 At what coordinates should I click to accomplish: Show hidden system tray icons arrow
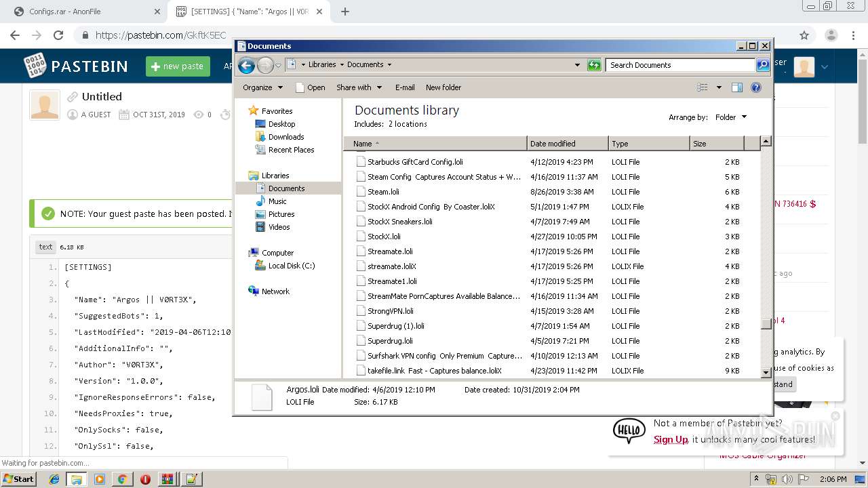click(x=757, y=479)
